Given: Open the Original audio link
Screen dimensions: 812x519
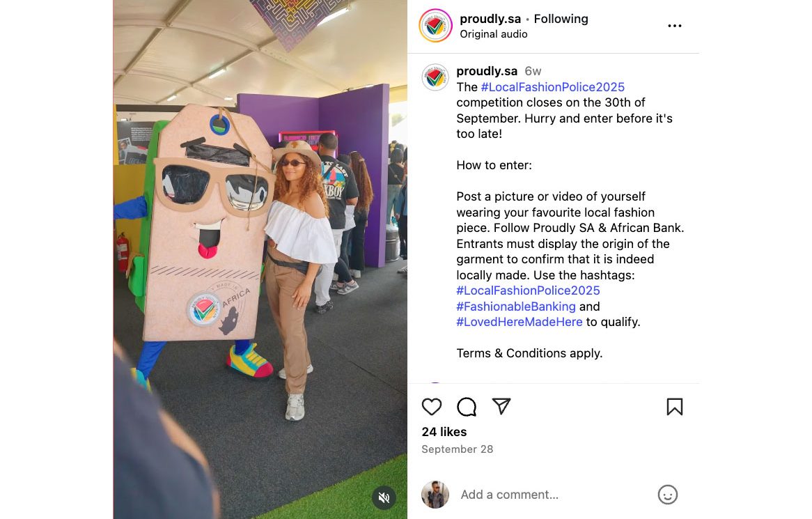Looking at the screenshot, I should pyautogui.click(x=494, y=34).
